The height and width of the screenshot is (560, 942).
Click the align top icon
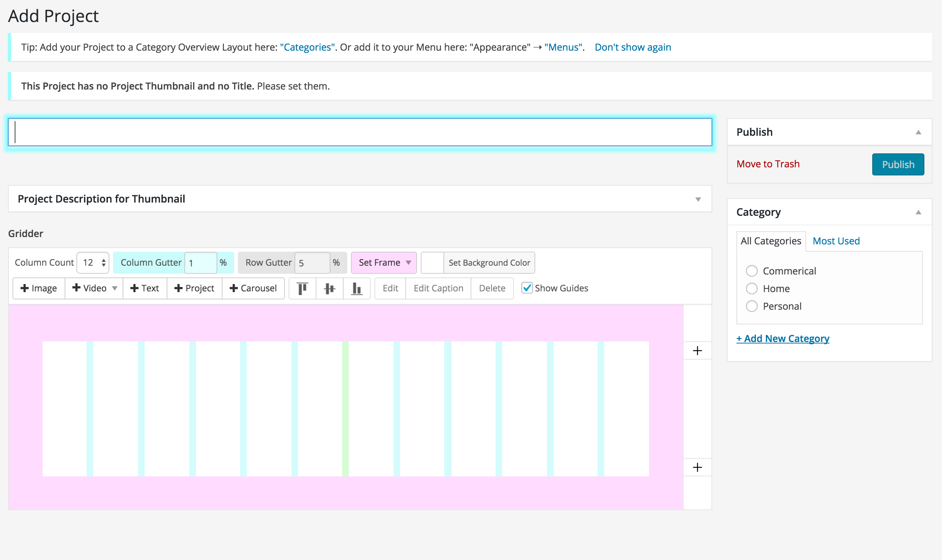[x=302, y=289]
